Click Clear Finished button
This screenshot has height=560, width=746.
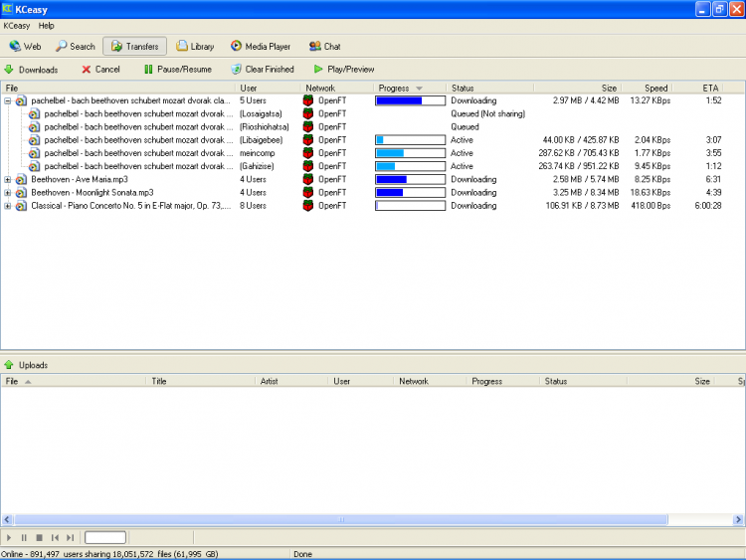click(x=264, y=70)
